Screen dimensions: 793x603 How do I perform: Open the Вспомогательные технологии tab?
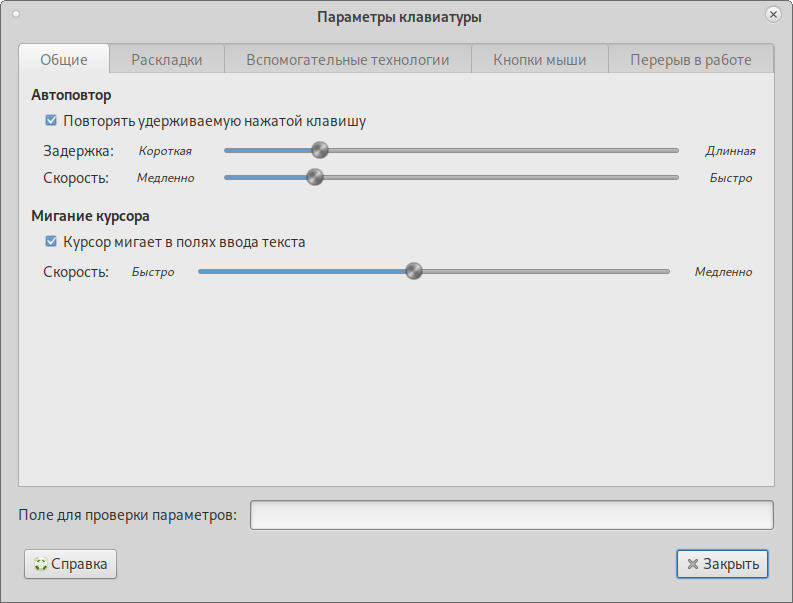coord(347,60)
